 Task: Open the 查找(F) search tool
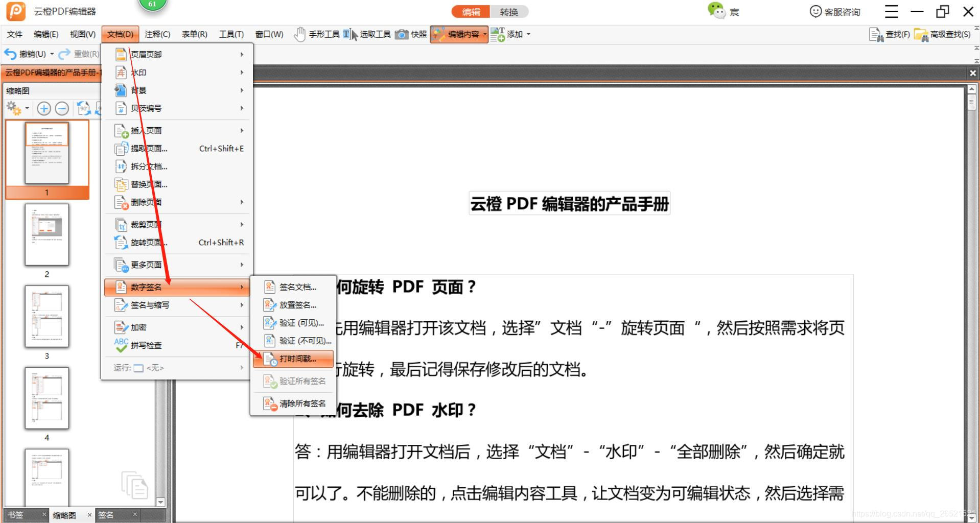890,34
